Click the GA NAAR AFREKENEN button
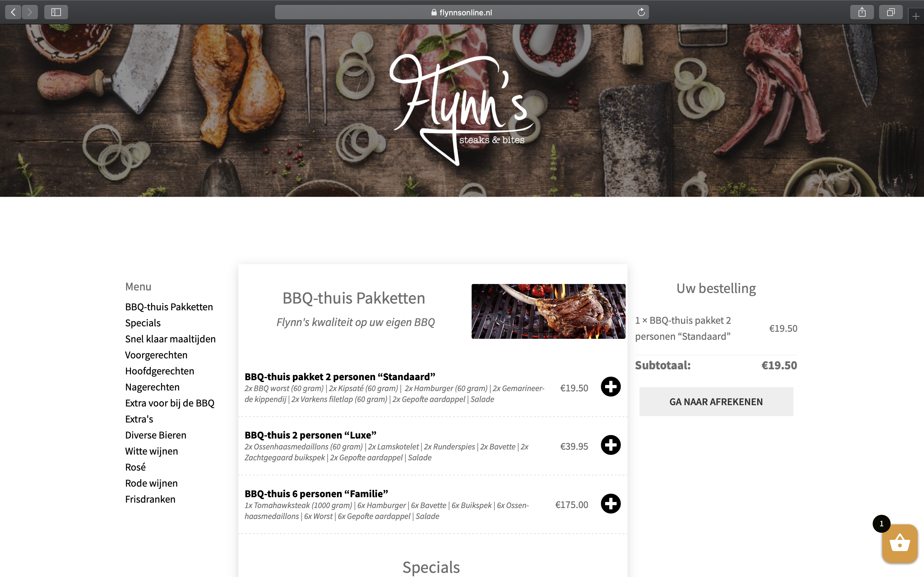 coord(716,401)
